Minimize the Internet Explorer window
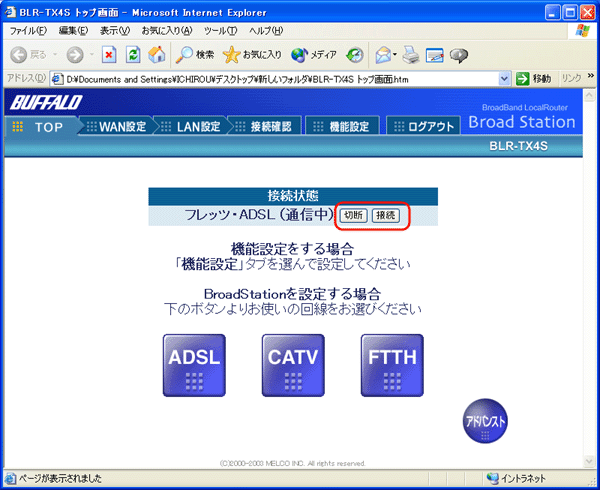Image resolution: width=600 pixels, height=490 pixels. [x=552, y=13]
